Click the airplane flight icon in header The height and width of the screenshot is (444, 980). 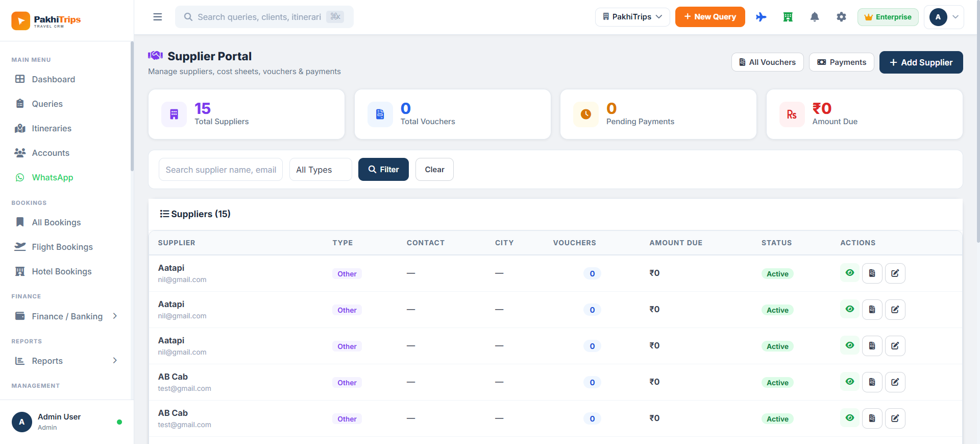[761, 17]
